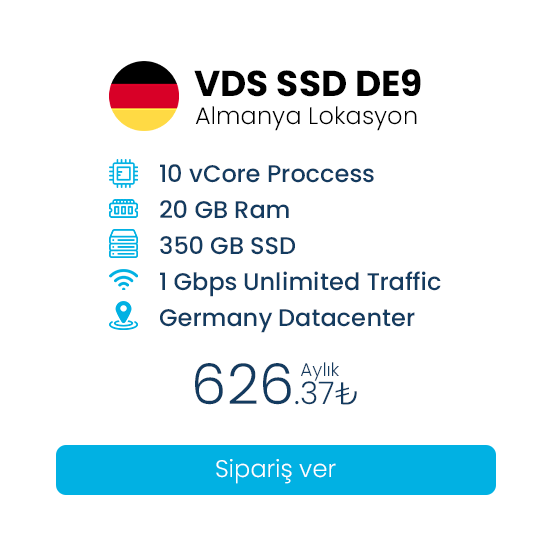
Task: Click the yellow stripe of German flag
Action: 144,119
